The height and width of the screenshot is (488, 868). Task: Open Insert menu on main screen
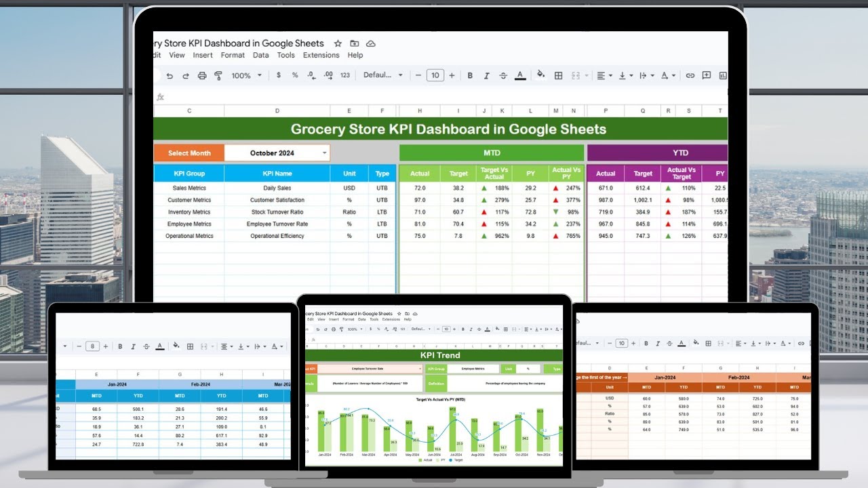click(x=203, y=56)
